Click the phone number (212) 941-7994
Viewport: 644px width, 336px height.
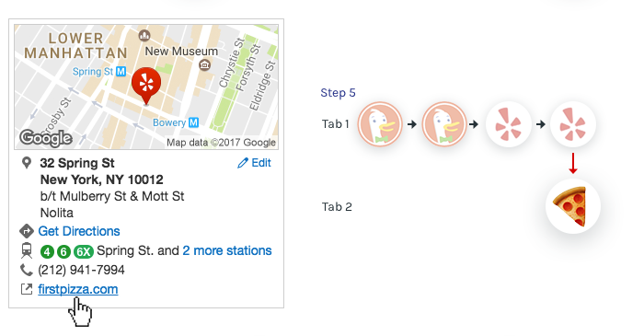81,270
